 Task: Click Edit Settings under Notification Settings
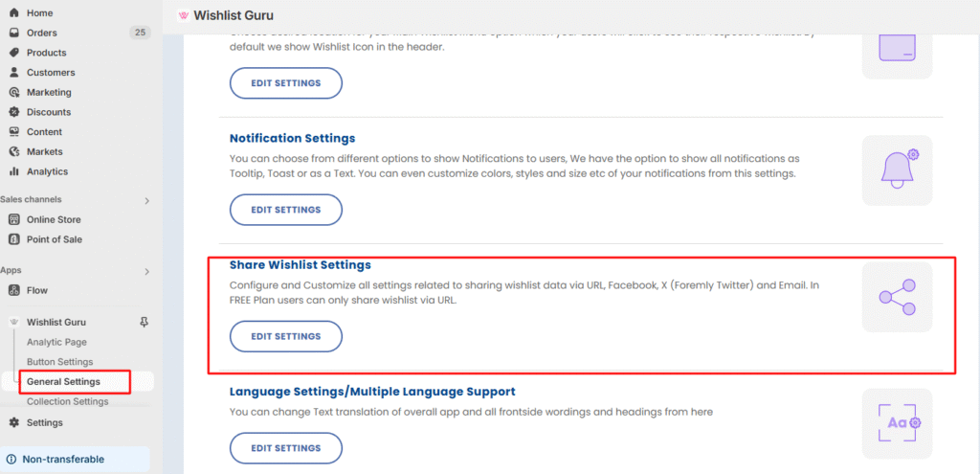(x=286, y=210)
